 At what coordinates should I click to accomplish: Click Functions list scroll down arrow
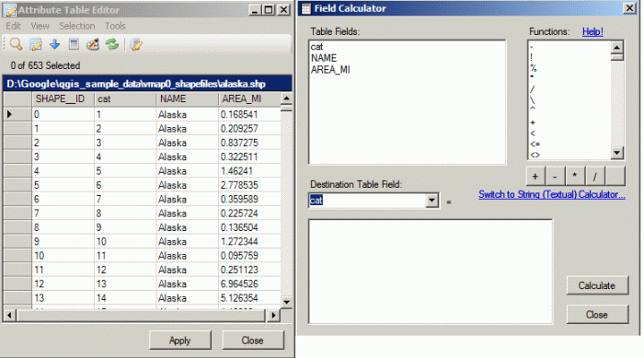[x=617, y=153]
